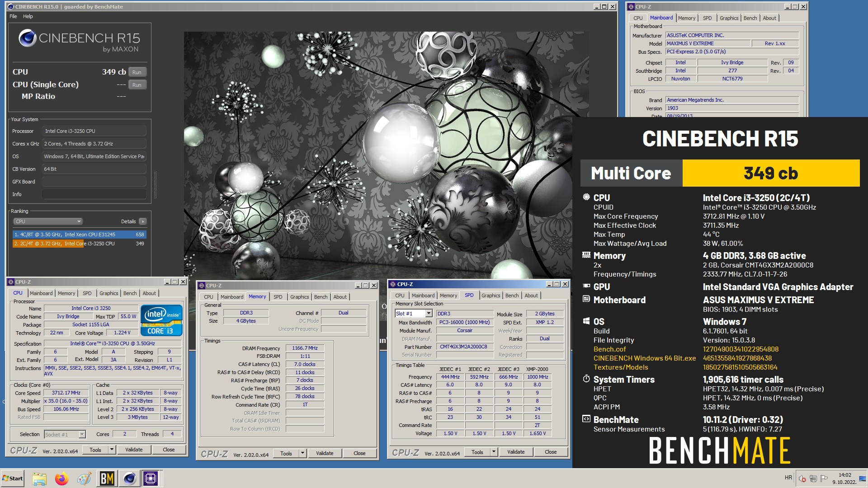Click the 349 cb Multi Core score

point(771,173)
